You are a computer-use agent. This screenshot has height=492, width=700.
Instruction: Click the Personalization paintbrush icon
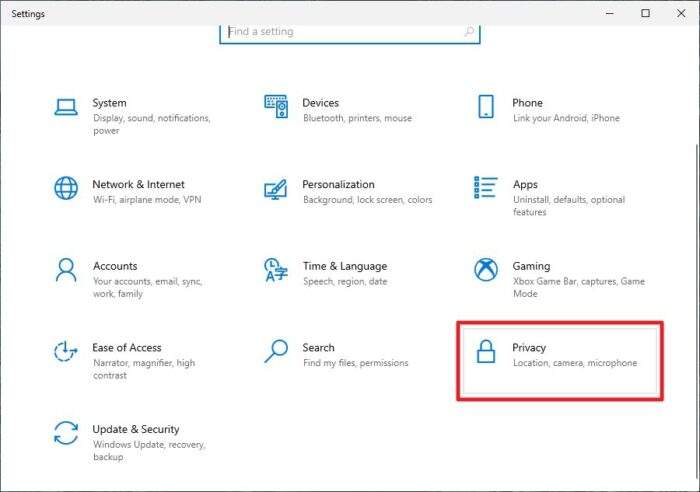pos(275,189)
